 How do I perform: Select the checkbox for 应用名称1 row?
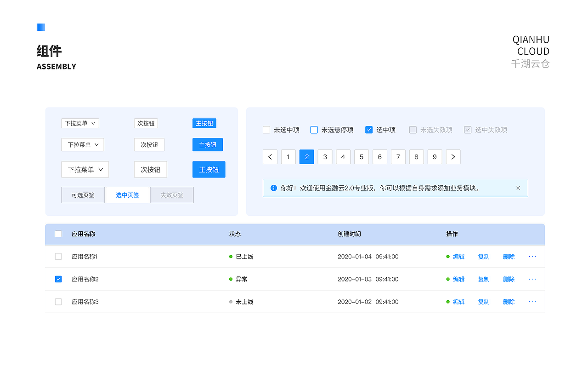(58, 256)
